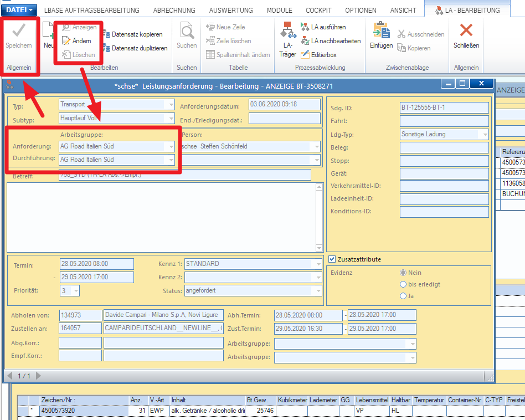Click Datensatz duplizieren
Image resolution: width=525 pixels, height=420 pixels.
(x=135, y=48)
